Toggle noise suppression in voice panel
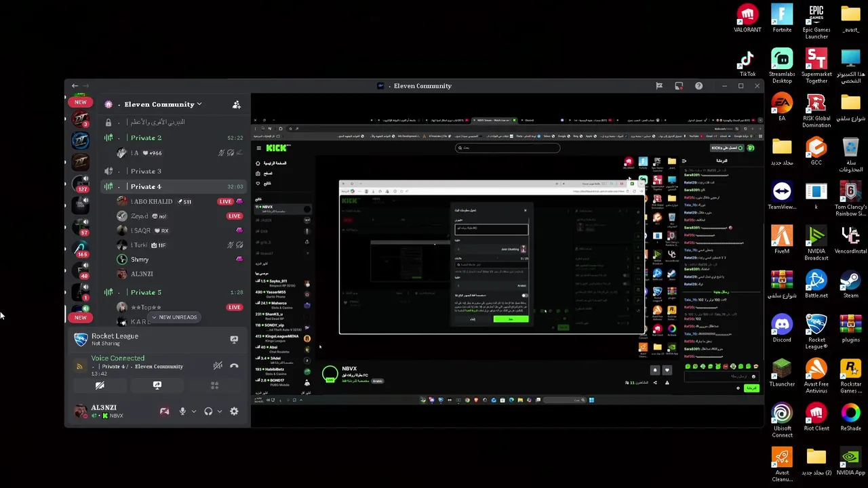This screenshot has height=488, width=868. [x=218, y=366]
